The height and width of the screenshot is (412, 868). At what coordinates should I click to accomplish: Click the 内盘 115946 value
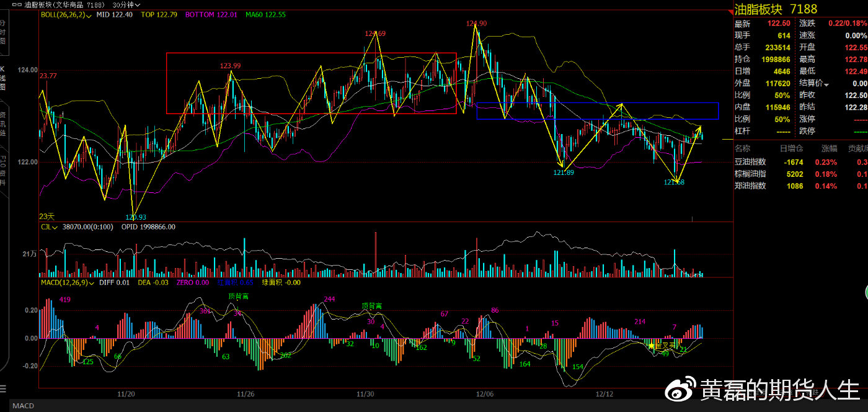point(777,107)
